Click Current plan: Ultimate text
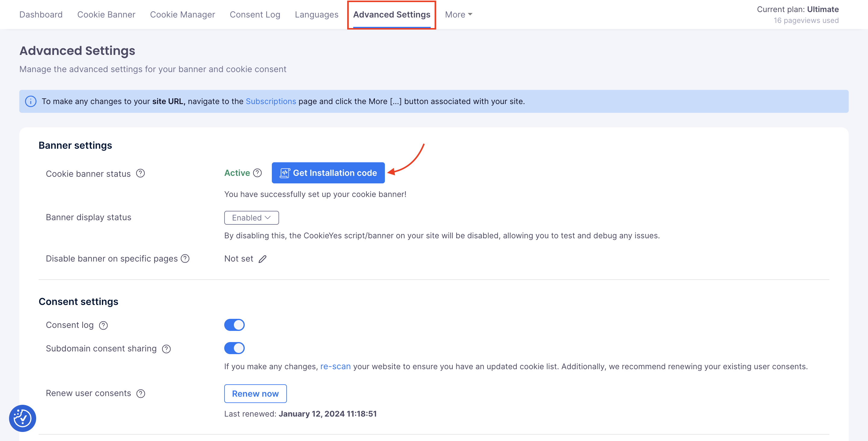 (x=797, y=9)
